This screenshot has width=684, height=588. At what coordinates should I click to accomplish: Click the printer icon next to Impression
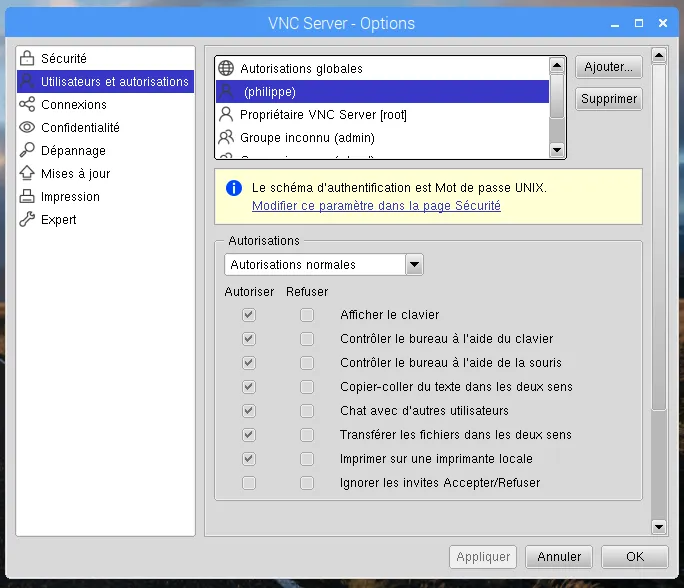(x=27, y=196)
